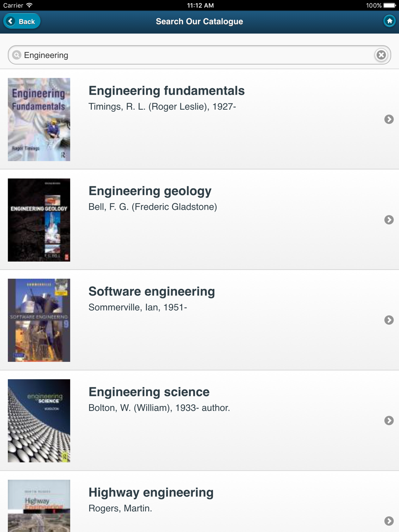Open the Software engineering cover thumbnail

click(x=39, y=320)
